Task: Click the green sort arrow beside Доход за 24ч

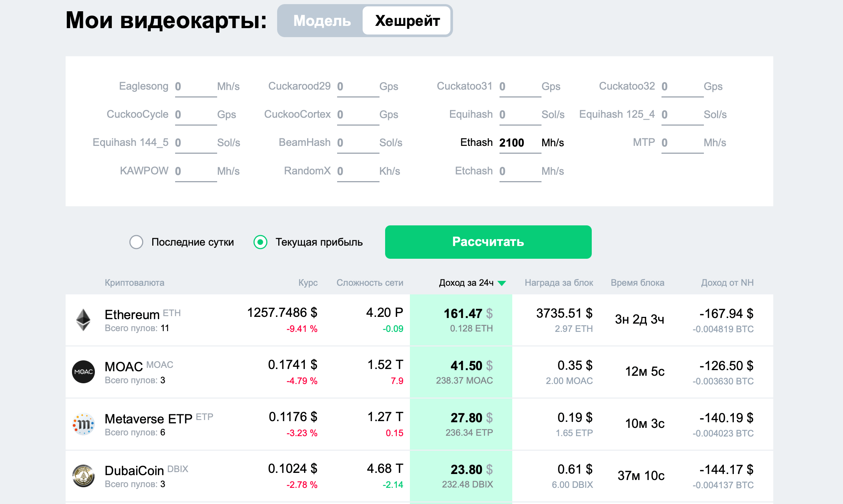Action: 502,283
